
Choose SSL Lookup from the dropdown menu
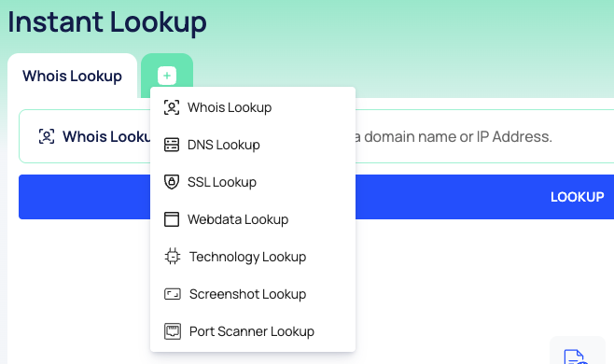point(253,182)
